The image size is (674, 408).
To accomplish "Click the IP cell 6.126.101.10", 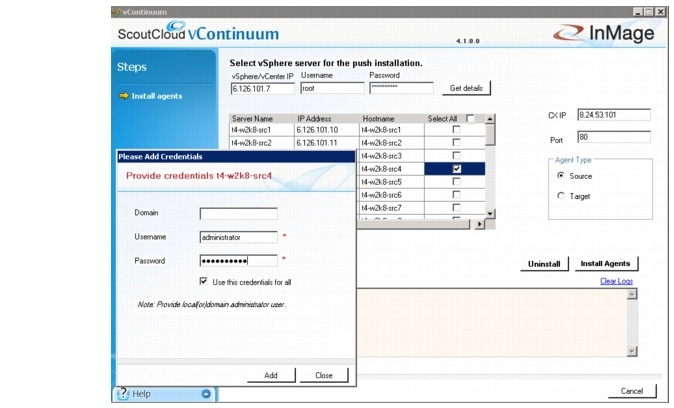I will click(327, 130).
